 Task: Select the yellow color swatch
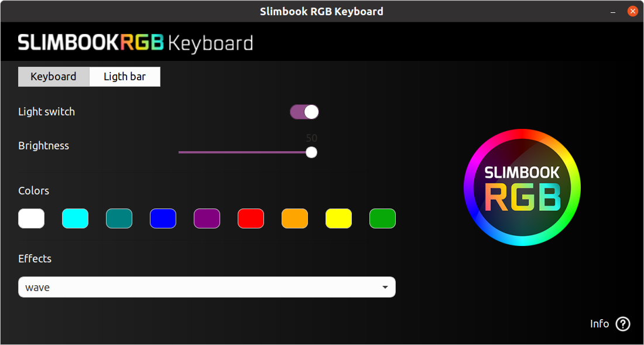(x=338, y=218)
